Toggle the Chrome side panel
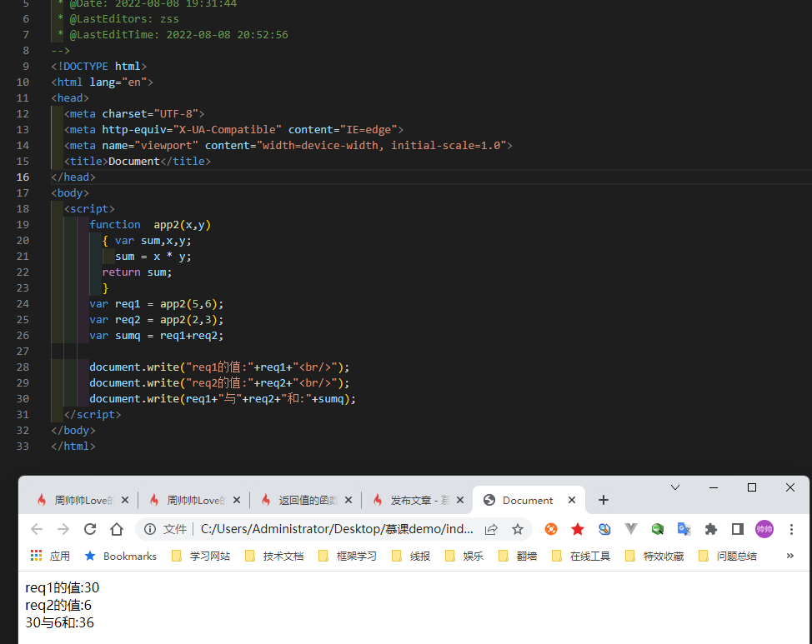812x644 pixels. pyautogui.click(x=738, y=529)
